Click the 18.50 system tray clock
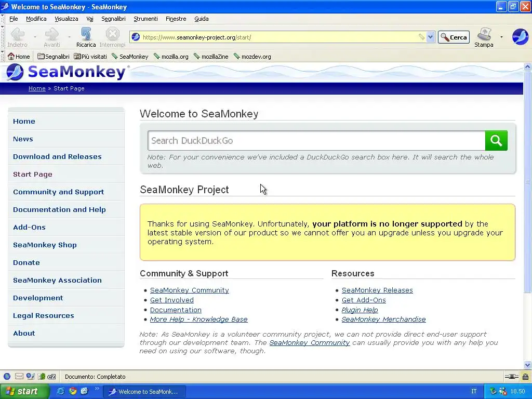 point(518,391)
